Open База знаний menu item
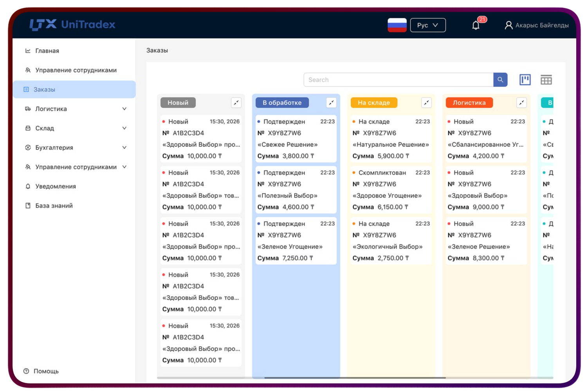Screen dimensions: 586x392 (54, 206)
